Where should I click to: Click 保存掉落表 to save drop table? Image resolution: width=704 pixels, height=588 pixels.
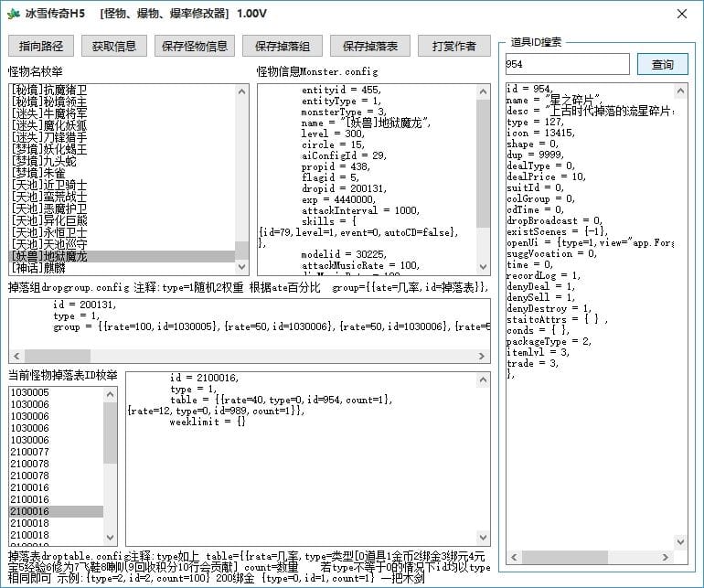tap(369, 46)
